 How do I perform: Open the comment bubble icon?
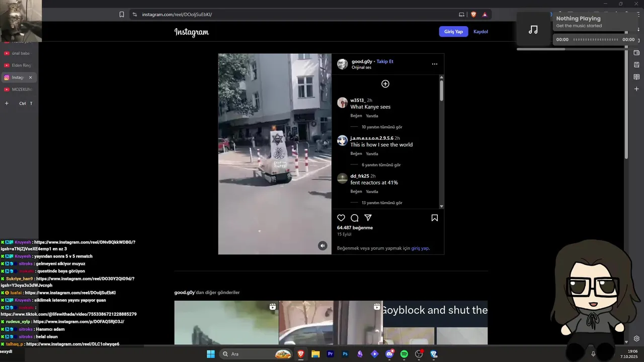(x=355, y=218)
